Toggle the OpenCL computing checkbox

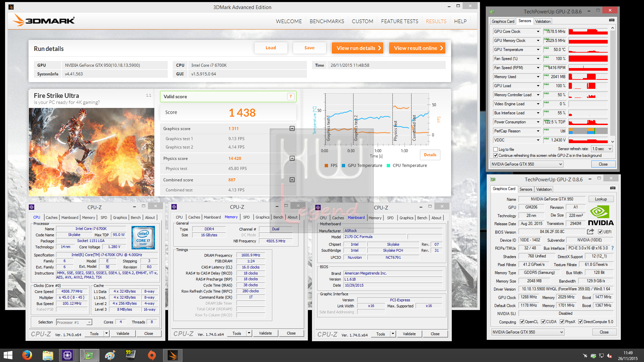click(x=522, y=321)
